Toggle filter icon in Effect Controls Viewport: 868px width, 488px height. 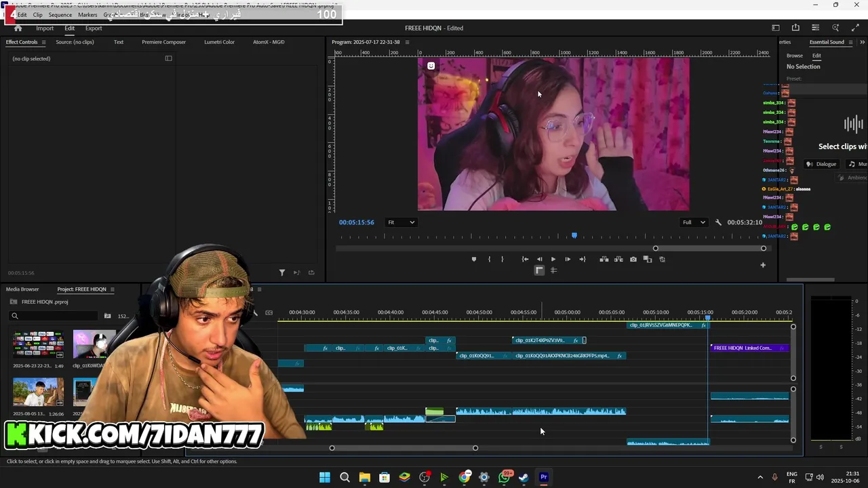click(282, 272)
